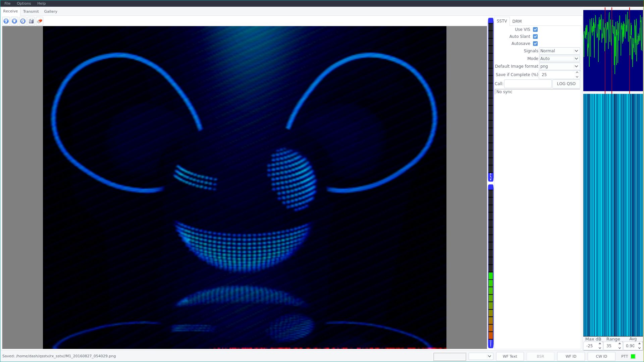Click the WF Text button

510,356
